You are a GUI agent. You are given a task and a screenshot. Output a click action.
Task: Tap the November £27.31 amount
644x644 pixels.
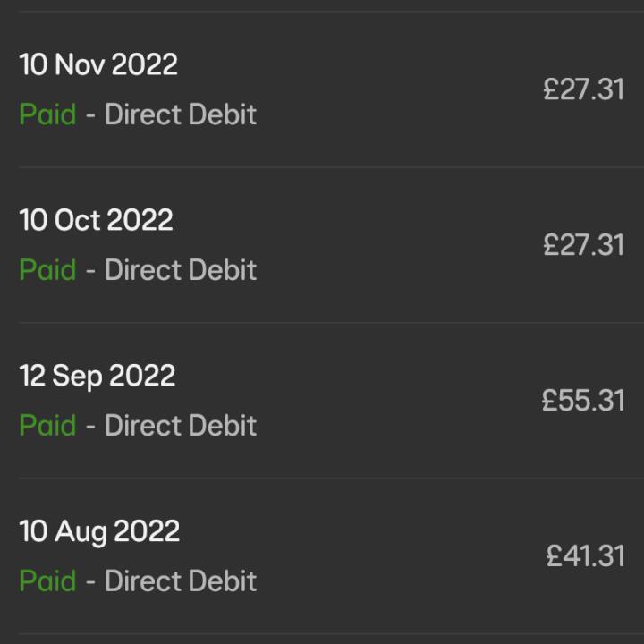583,89
